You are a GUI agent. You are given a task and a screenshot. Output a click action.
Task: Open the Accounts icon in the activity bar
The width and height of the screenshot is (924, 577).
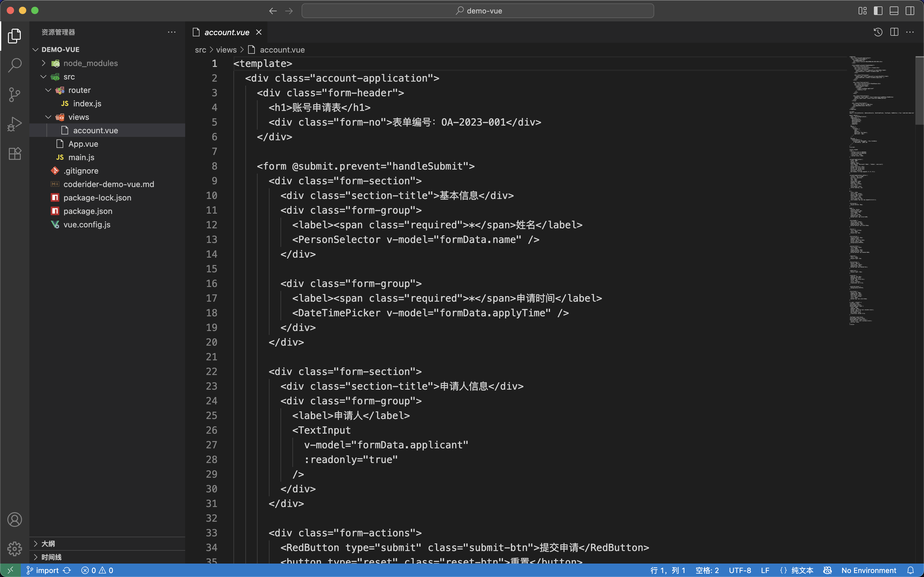pos(14,519)
